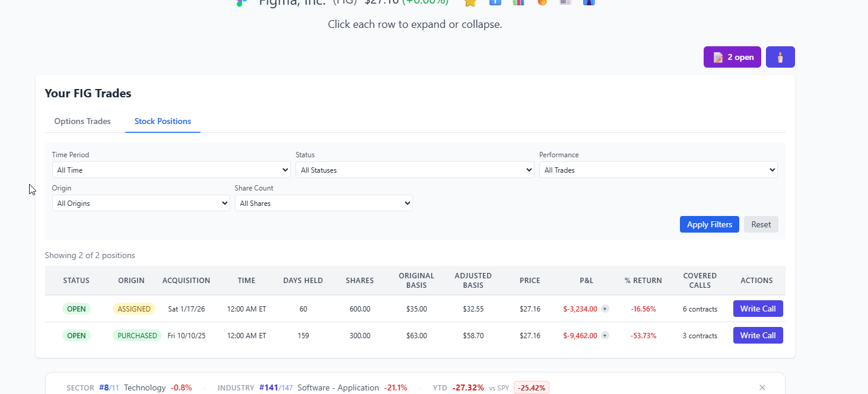Switch to the Options Trades tab
The height and width of the screenshot is (394, 868).
coord(82,121)
